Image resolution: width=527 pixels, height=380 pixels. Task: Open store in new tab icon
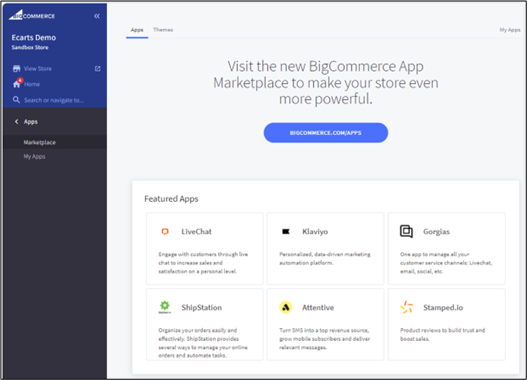tap(97, 69)
